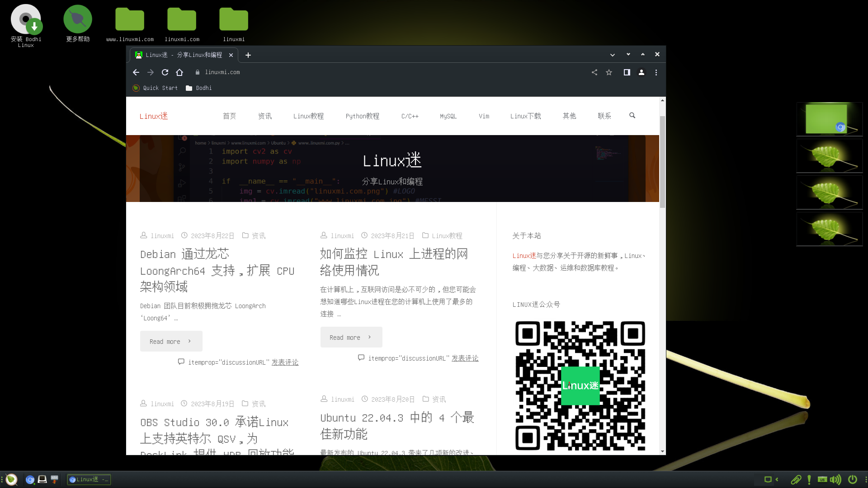
Task: Click 发表评论 under the Debian article
Action: [285, 362]
